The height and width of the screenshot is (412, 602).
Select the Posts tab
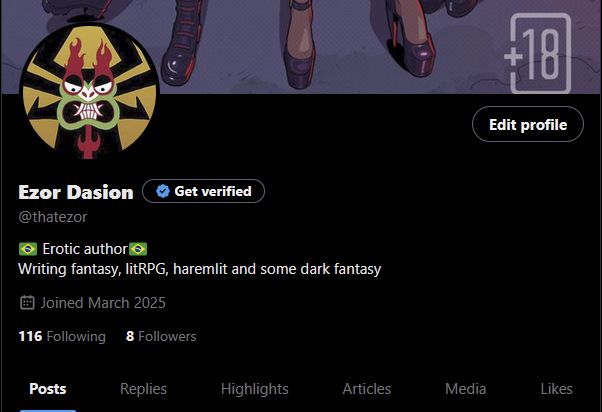[x=48, y=389]
